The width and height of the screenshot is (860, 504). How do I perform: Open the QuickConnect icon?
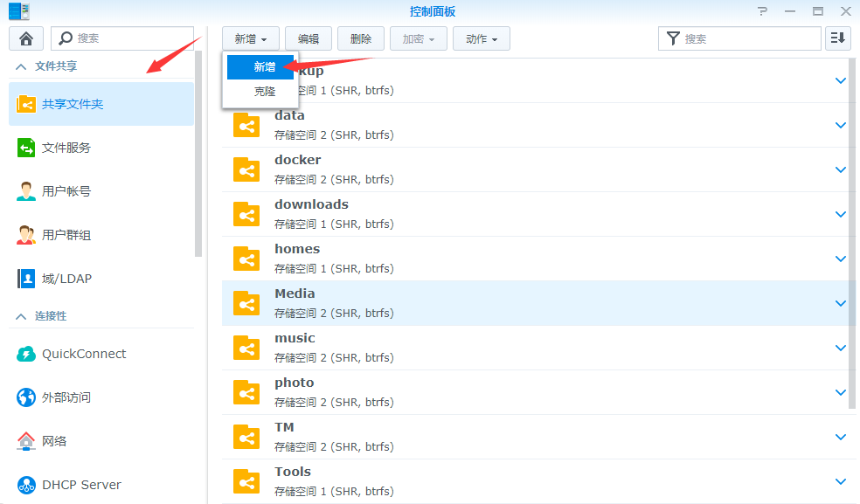(x=25, y=354)
